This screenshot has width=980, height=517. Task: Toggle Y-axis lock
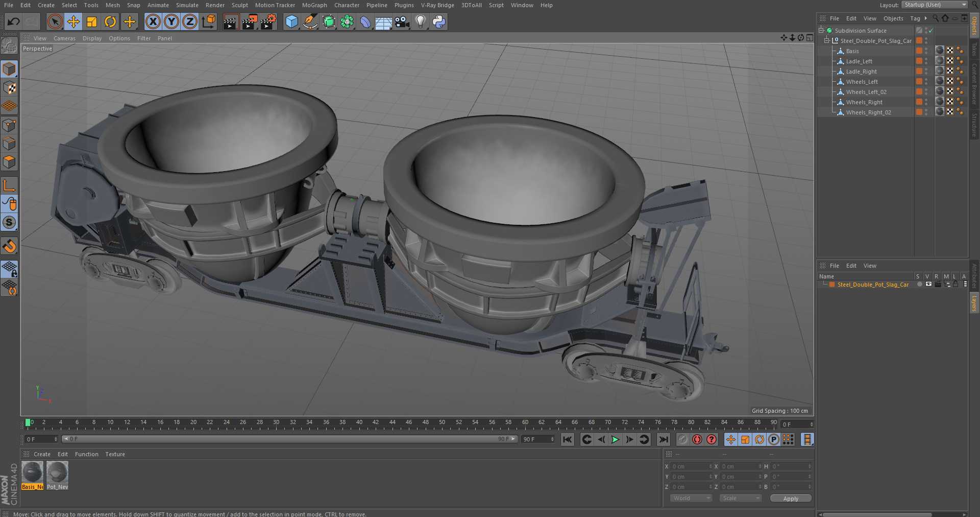[171, 21]
